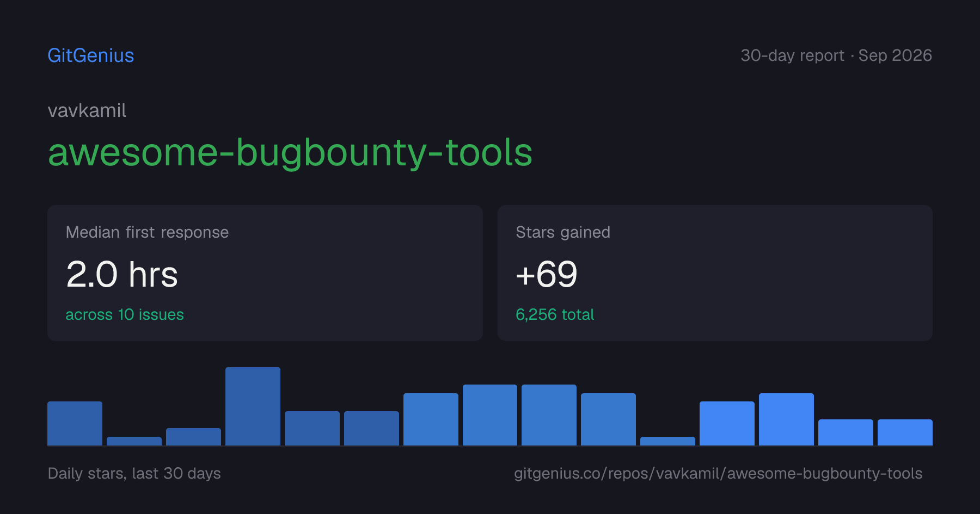The width and height of the screenshot is (980, 514).
Task: Click the Stars gained card
Action: 715,273
